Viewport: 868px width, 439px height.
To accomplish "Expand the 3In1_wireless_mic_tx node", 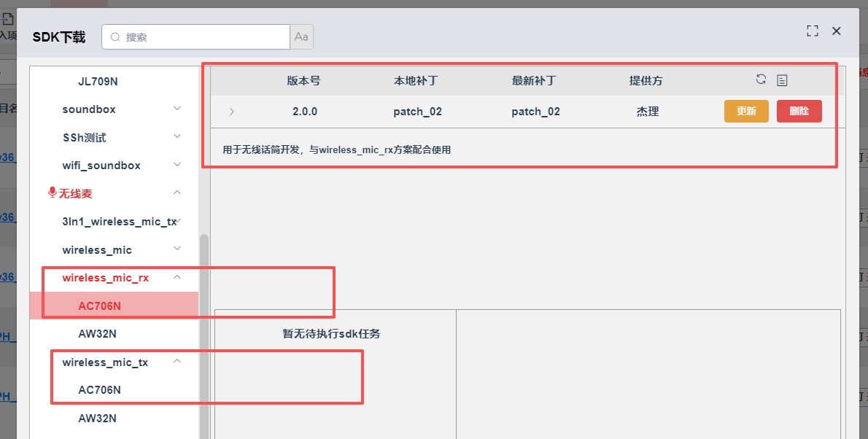I will pos(178,221).
